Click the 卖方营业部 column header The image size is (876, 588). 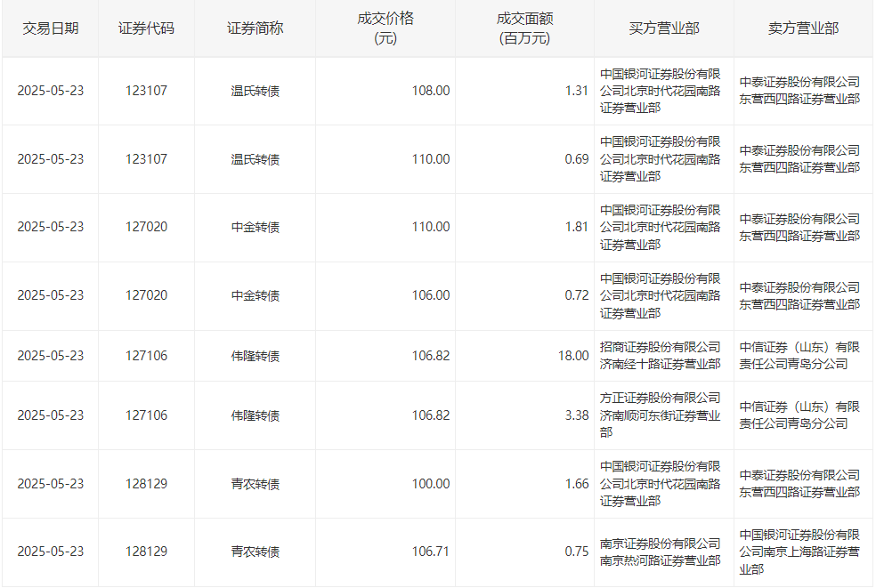tap(803, 28)
